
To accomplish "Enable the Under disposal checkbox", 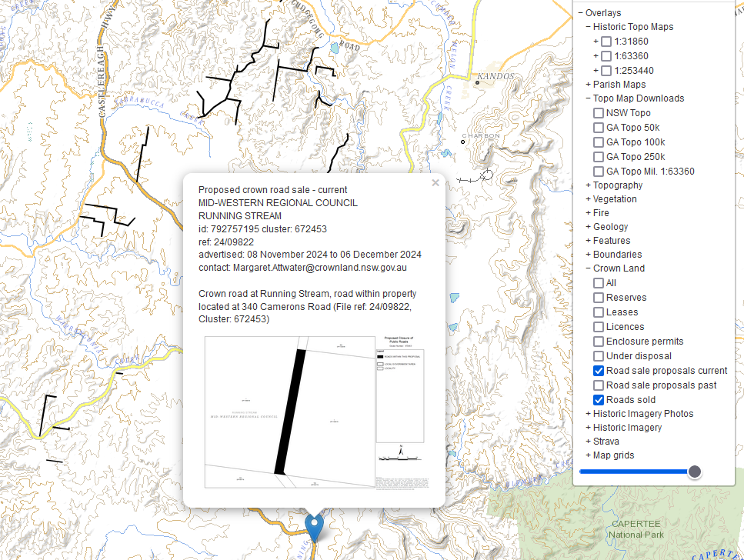I will pos(599,356).
